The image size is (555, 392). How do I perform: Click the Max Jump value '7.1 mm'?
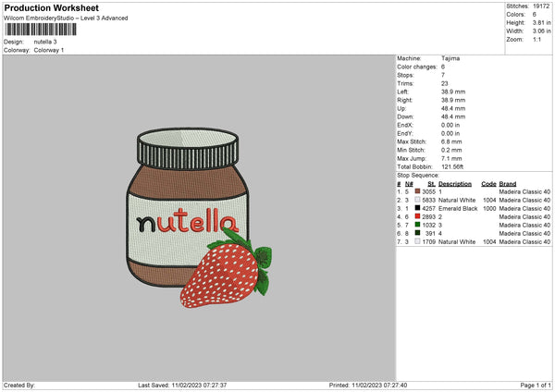pos(451,158)
